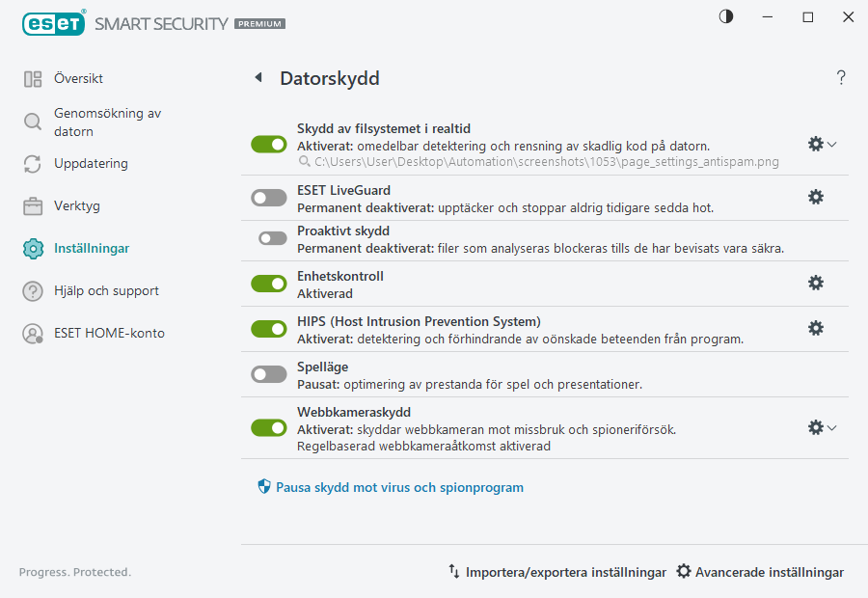868x598 pixels.
Task: Enable Spelläge mode
Action: [268, 373]
